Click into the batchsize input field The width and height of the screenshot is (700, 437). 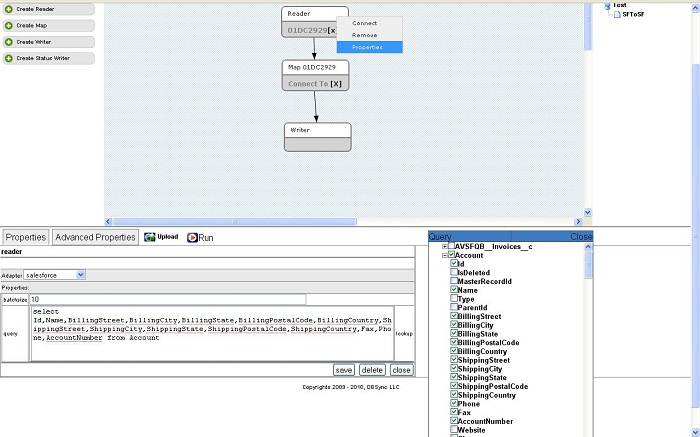167,299
